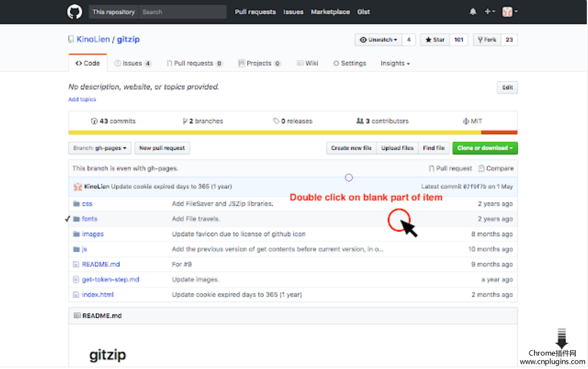Viewport: 588px width, 369px height.
Task: Click the GitHub Octocat logo icon
Action: point(75,12)
